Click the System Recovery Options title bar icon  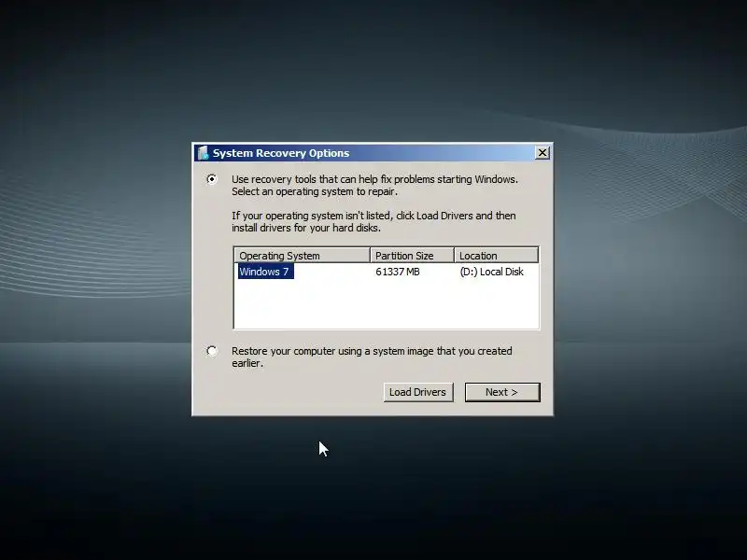[203, 153]
